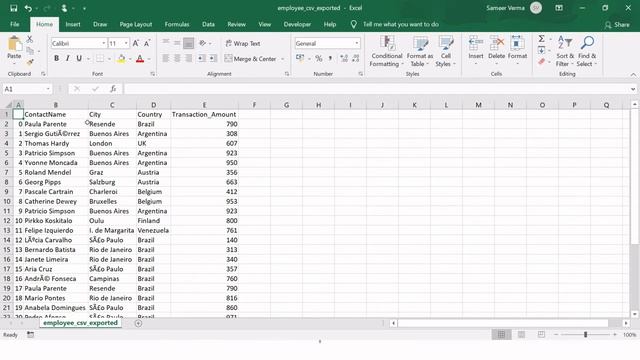
Task: Click the Delete cells button
Action: coord(496,51)
